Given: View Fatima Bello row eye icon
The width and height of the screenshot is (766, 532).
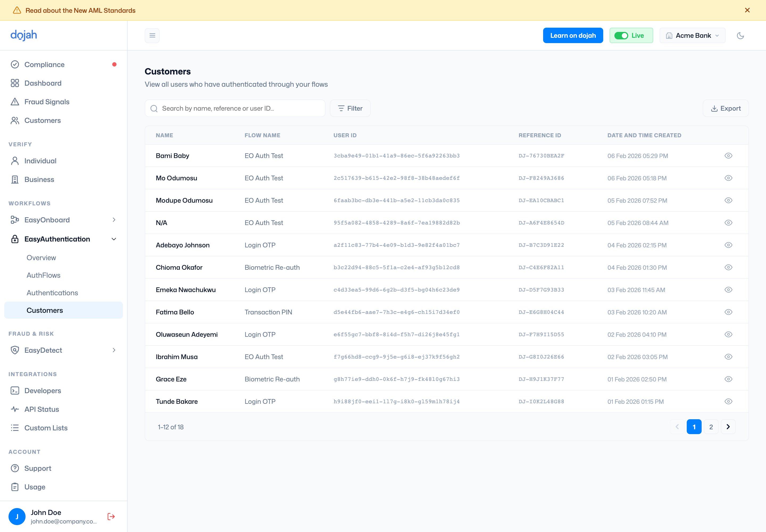Looking at the screenshot, I should [x=728, y=312].
